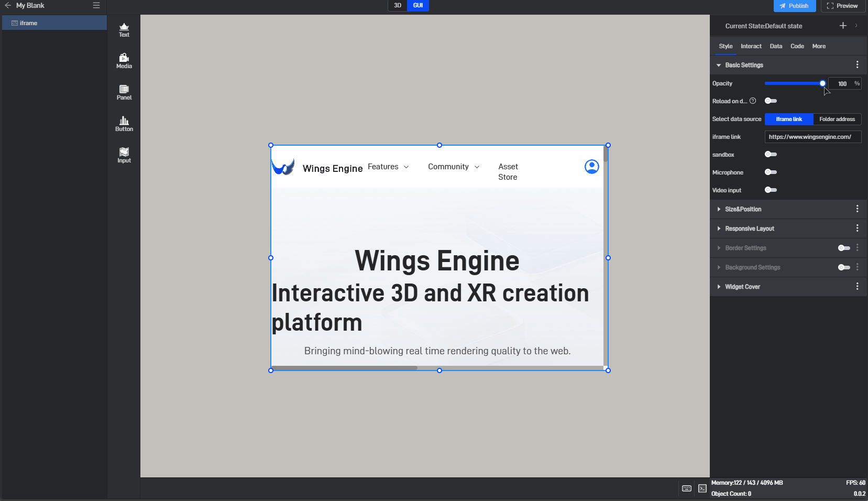Expand the Border Settings section
This screenshot has width=868, height=501.
719,248
